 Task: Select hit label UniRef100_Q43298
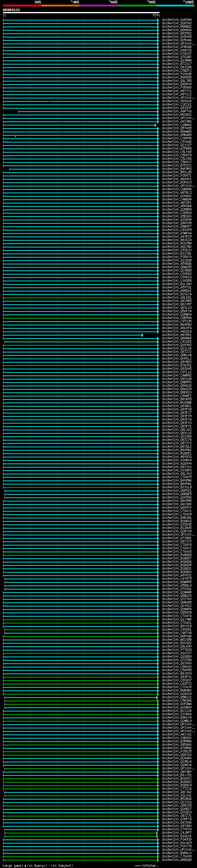176,67
